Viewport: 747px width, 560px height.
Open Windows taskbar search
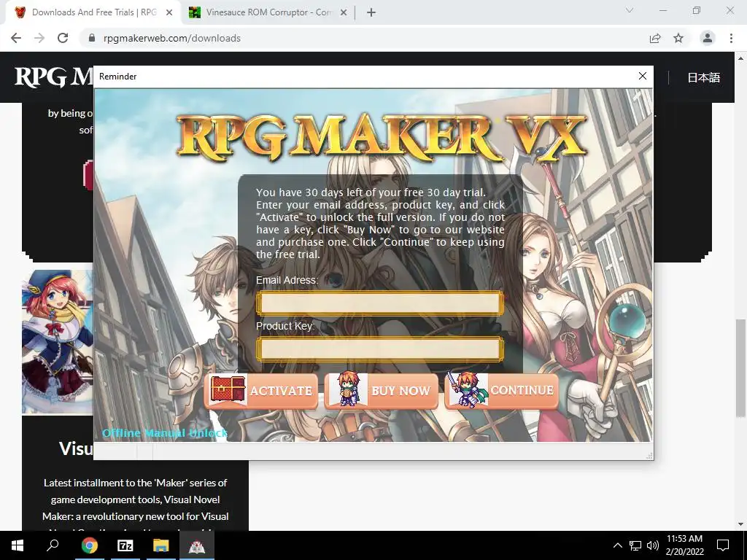pyautogui.click(x=53, y=545)
